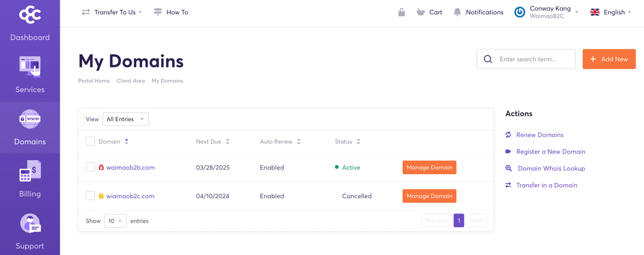This screenshot has height=255, width=644.
Task: Select the wiamaob2c.com row checkbox
Action: (x=90, y=196)
